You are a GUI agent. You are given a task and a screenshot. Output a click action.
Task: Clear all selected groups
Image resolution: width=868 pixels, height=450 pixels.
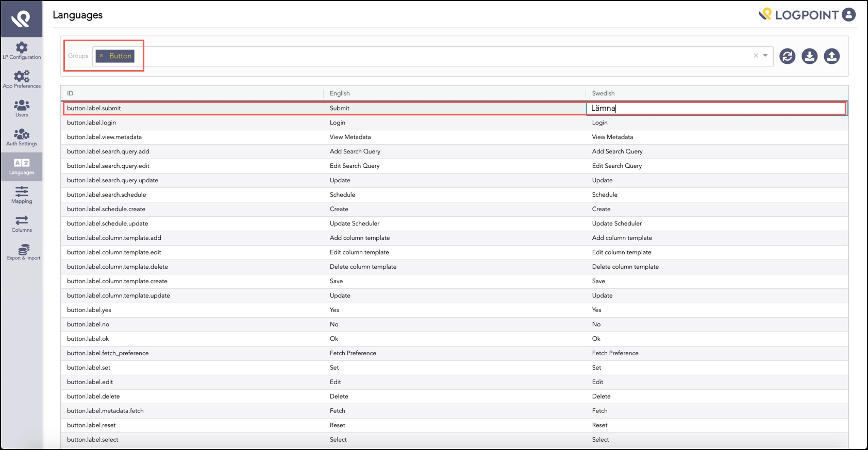[756, 56]
